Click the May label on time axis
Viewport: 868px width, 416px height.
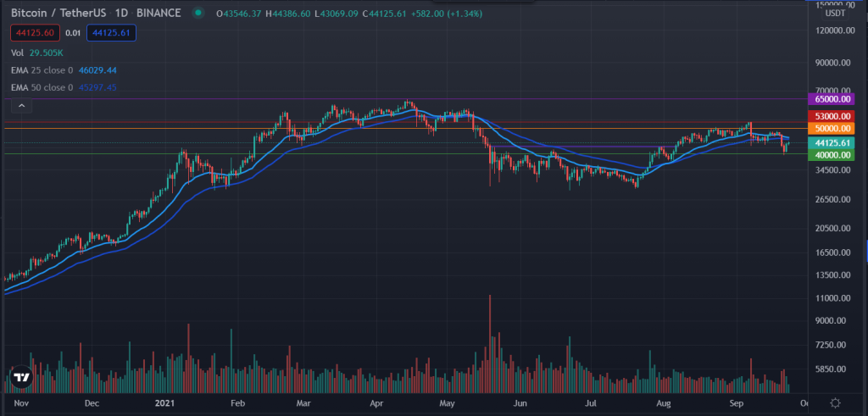pos(446,402)
